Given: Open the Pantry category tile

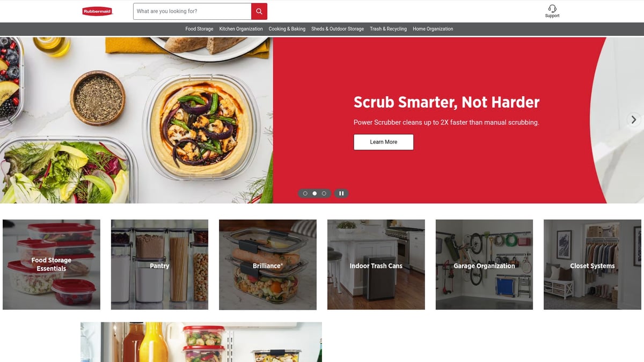Looking at the screenshot, I should click(x=159, y=264).
